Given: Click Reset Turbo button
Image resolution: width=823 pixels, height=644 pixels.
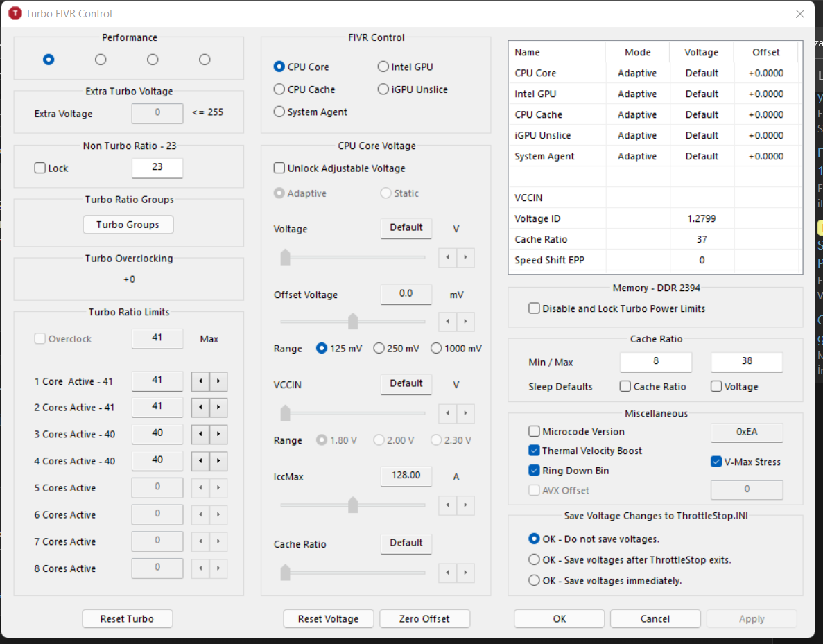Looking at the screenshot, I should coord(127,619).
